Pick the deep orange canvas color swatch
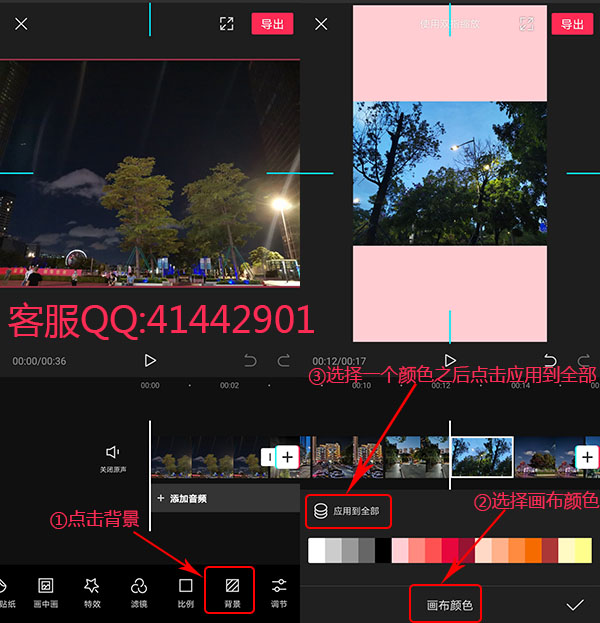600x623 pixels. (533, 550)
